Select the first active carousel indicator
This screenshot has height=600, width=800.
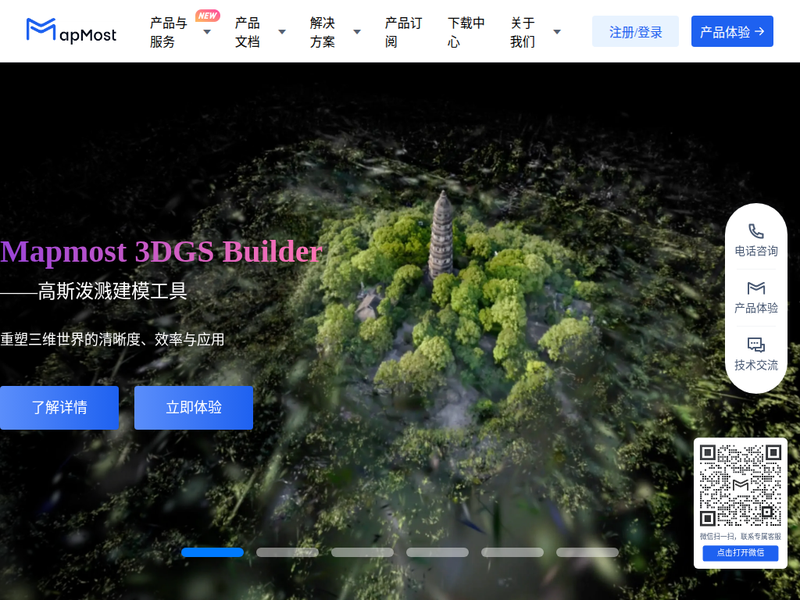click(x=212, y=552)
